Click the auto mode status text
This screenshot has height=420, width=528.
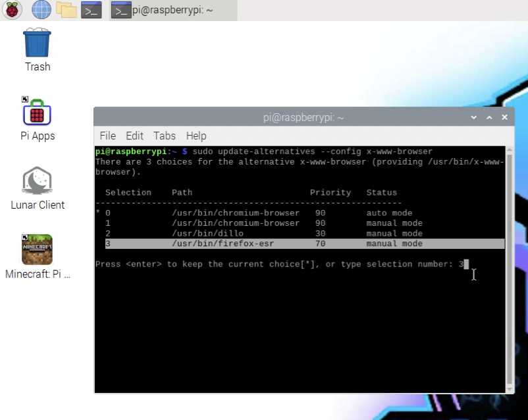click(x=389, y=213)
